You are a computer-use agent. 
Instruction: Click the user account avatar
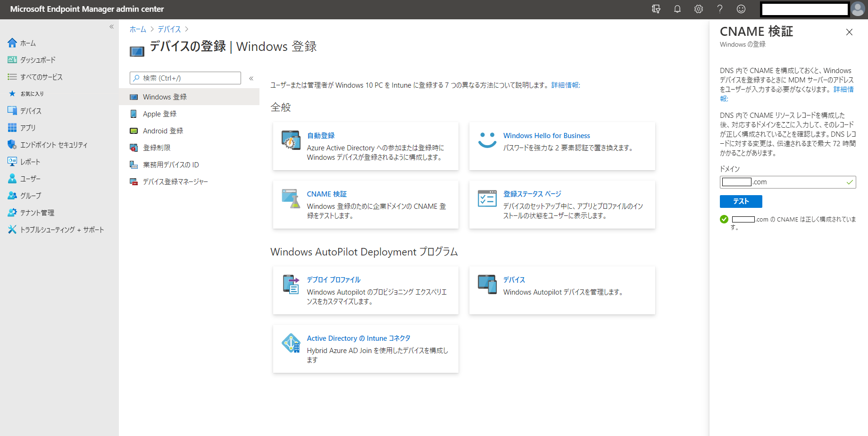tap(858, 9)
